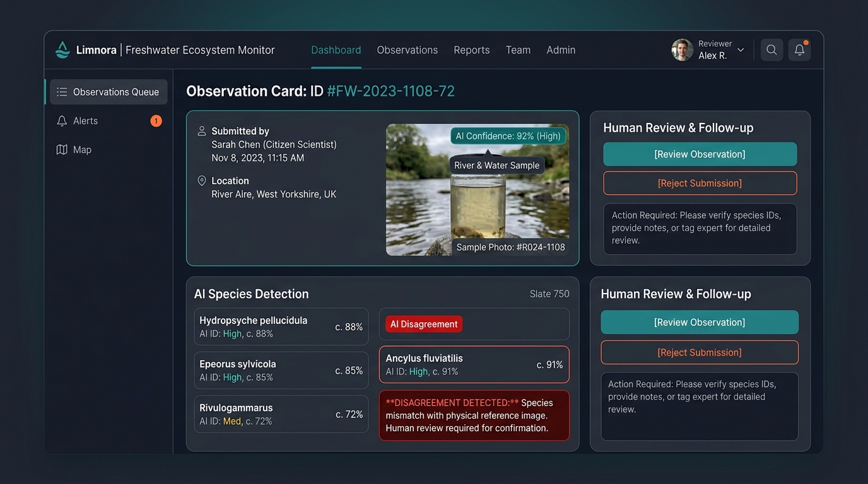Click lower Action Required notes box
The width and height of the screenshot is (868, 484).
[700, 406]
